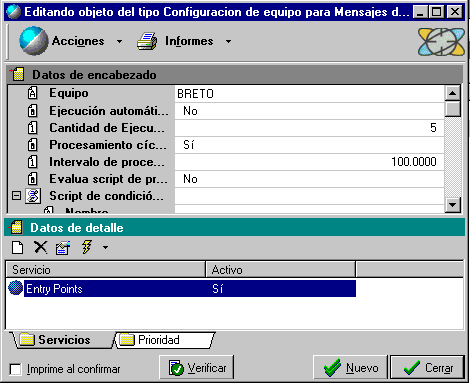Select the Intervalo de proce... label
This screenshot has width=470, height=383.
(x=107, y=162)
